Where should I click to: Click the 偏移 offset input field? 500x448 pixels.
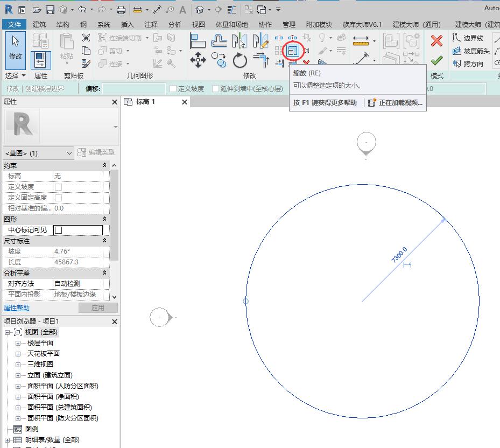133,89
